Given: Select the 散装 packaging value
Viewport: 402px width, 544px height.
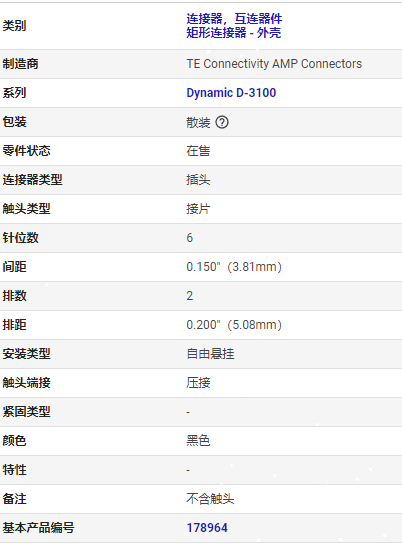Looking at the screenshot, I should [x=198, y=122].
